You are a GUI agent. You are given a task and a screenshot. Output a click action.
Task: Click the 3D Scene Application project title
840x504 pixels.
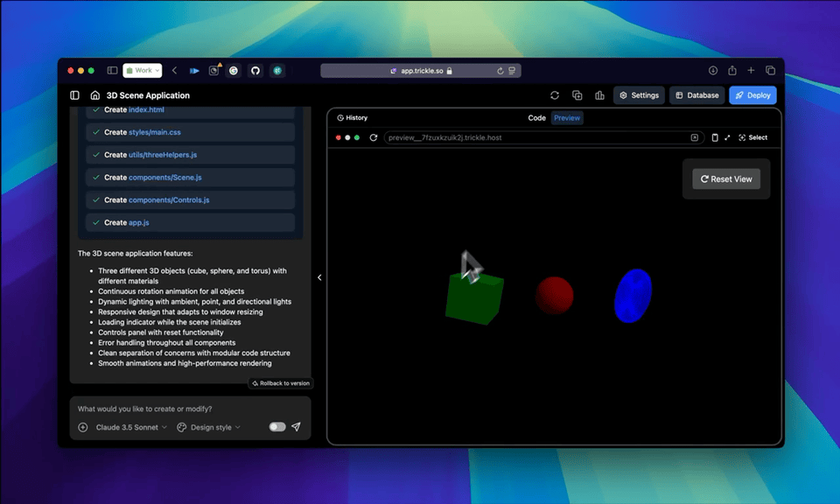point(148,95)
